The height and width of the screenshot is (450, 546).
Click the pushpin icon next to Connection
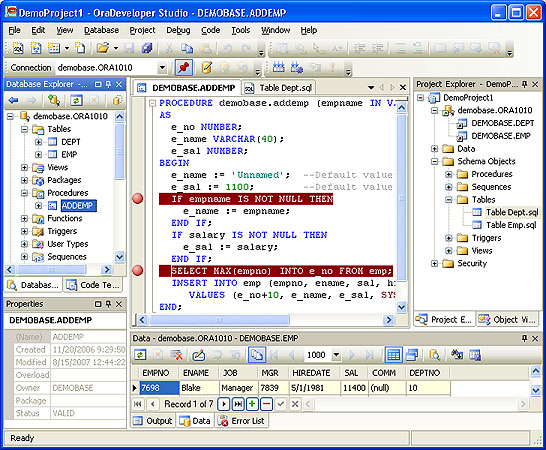point(184,67)
